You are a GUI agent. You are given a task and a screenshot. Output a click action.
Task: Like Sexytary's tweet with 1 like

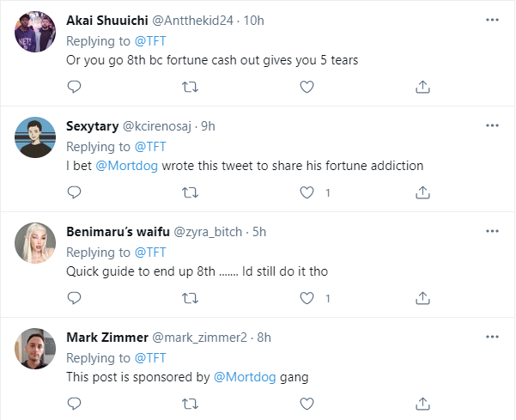tap(307, 192)
